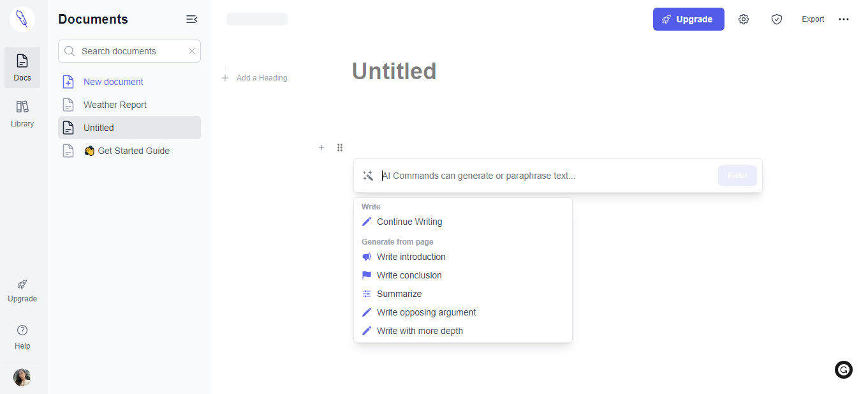The width and height of the screenshot is (868, 394).
Task: Clear the search documents field
Action: pyautogui.click(x=192, y=51)
